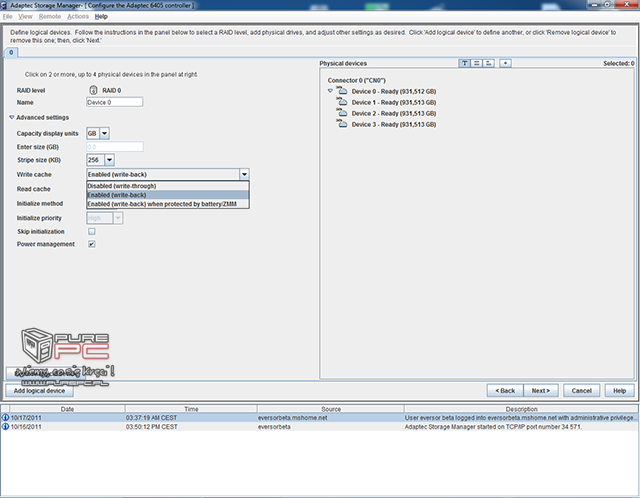Viewport: 640px width, 498px height.
Task: Select Device 0 - Ready (931,512 GB)
Action: click(x=394, y=91)
